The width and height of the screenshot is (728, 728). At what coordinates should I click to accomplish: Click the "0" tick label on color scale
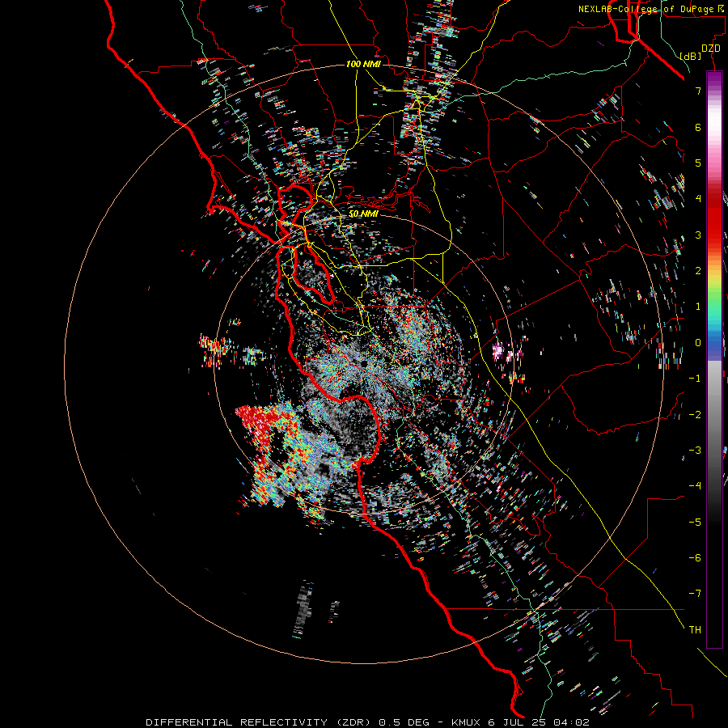(698, 343)
